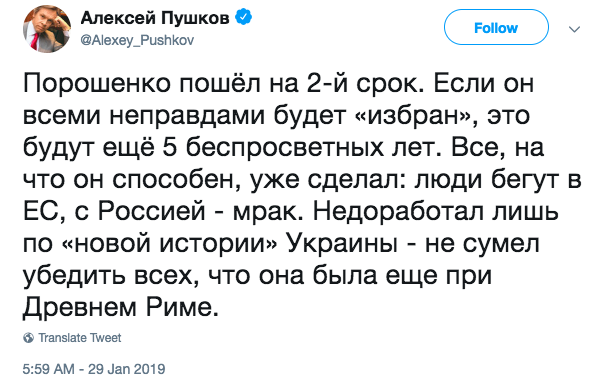Click the globe icon beside Translate Tweet
608x382 pixels.
pos(28,338)
